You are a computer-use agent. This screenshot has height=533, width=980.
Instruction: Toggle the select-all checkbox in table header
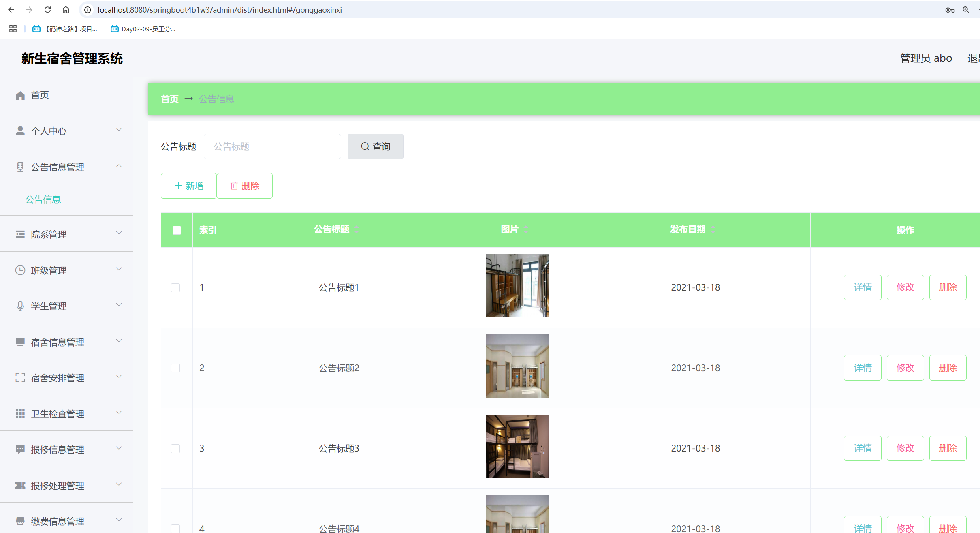click(177, 230)
